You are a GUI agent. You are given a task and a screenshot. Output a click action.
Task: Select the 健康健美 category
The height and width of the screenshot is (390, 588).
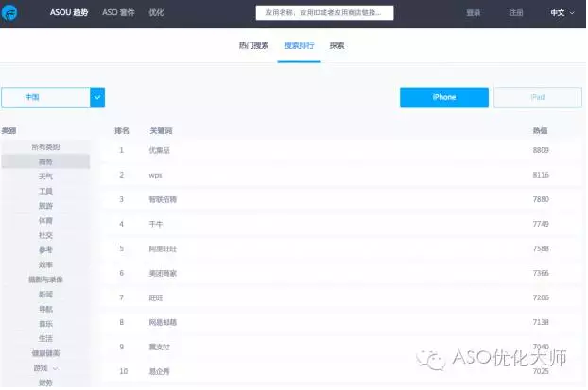[x=45, y=353]
